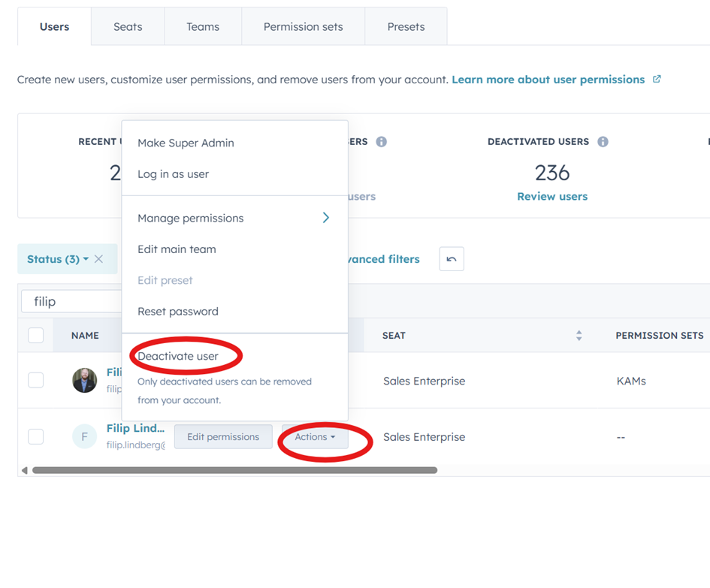This screenshot has height=588, width=710.
Task: Clear the Status filter with X icon
Action: (x=98, y=259)
